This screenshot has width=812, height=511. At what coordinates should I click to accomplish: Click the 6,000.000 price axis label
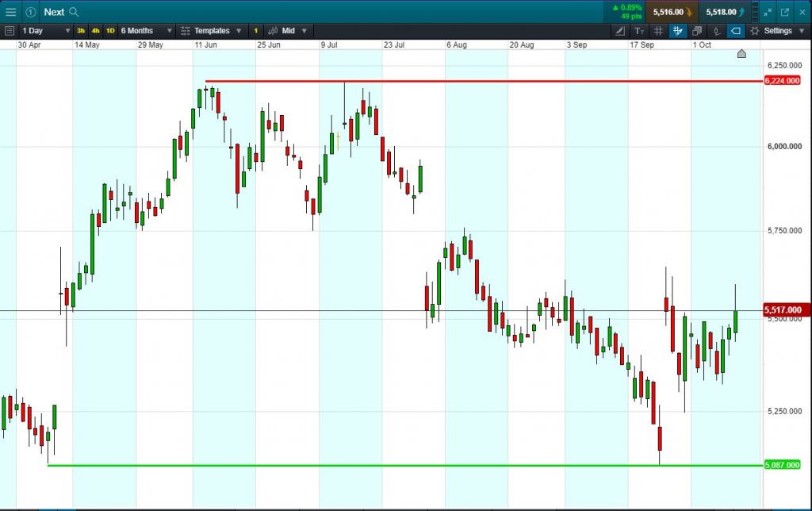click(784, 147)
